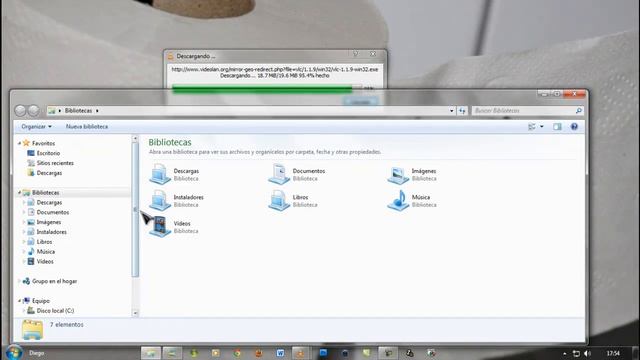Image resolution: width=640 pixels, height=360 pixels.
Task: Refresh the Bibliotecas address bar
Action: pos(462,111)
